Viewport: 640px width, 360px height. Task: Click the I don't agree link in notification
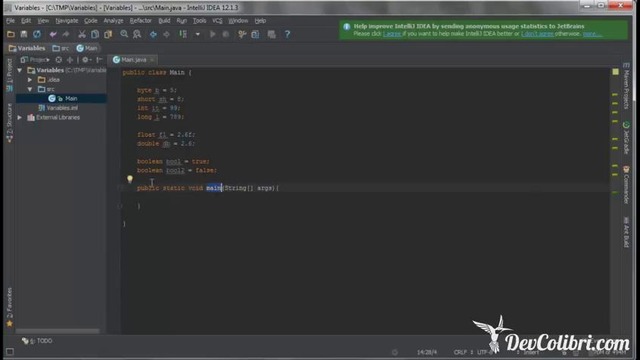point(537,34)
